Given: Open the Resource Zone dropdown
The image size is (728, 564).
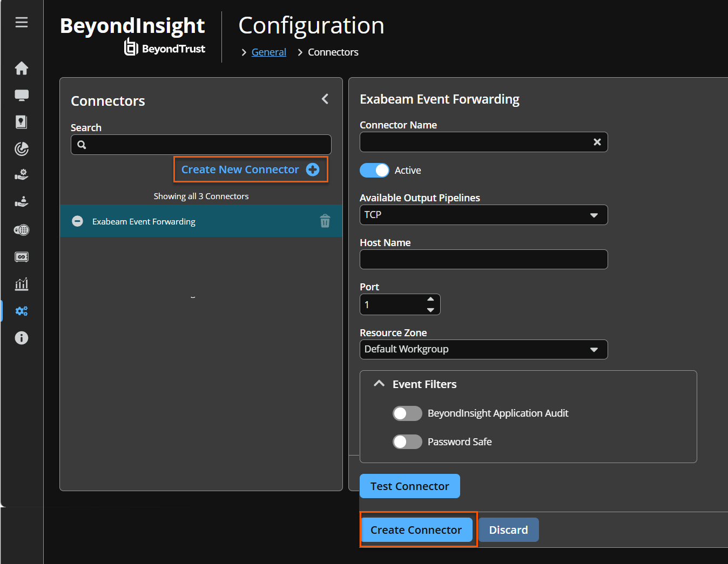Looking at the screenshot, I should coord(483,349).
